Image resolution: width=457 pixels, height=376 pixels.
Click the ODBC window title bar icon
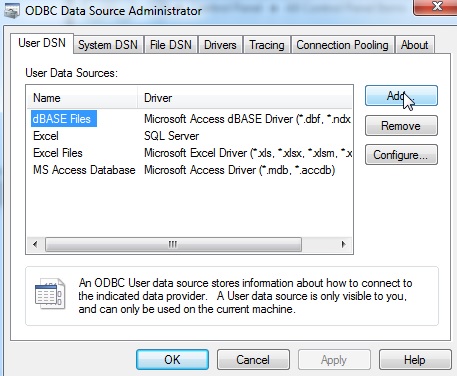12,11
